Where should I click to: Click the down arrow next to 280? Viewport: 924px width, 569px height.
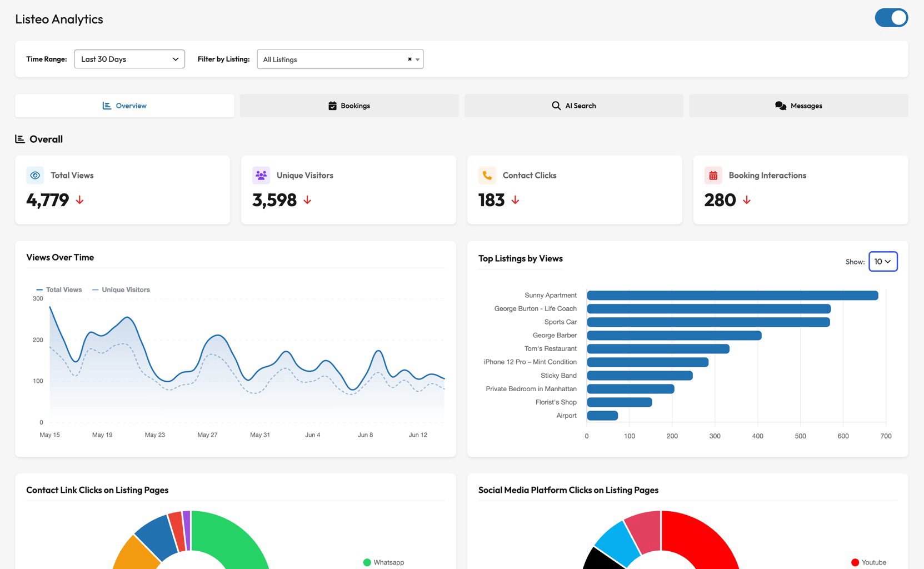[x=747, y=200]
